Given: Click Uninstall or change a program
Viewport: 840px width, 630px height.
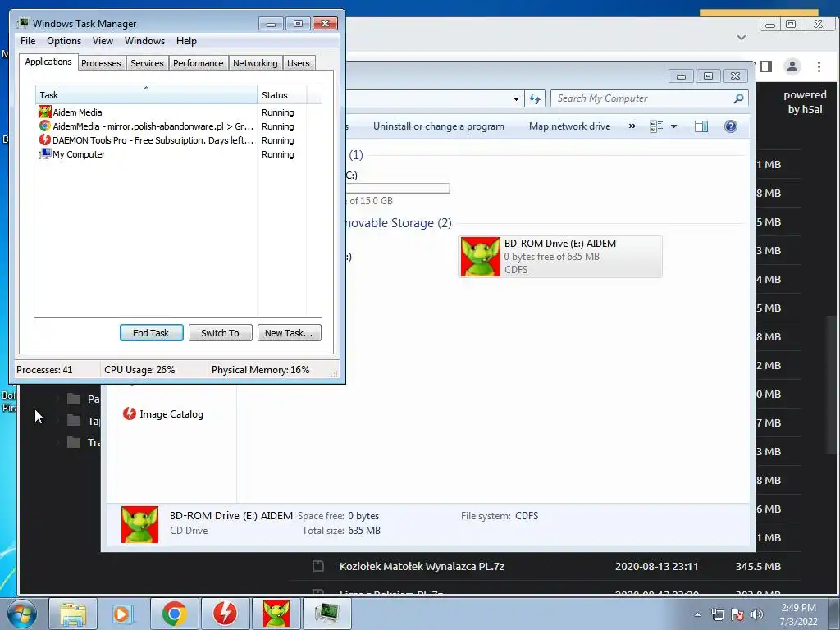Looking at the screenshot, I should click(438, 126).
